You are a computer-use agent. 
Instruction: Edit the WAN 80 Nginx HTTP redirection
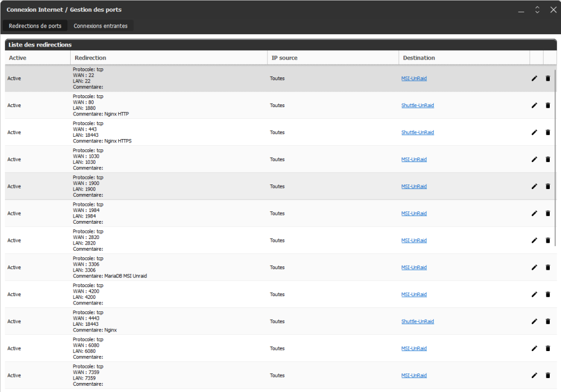(x=534, y=105)
